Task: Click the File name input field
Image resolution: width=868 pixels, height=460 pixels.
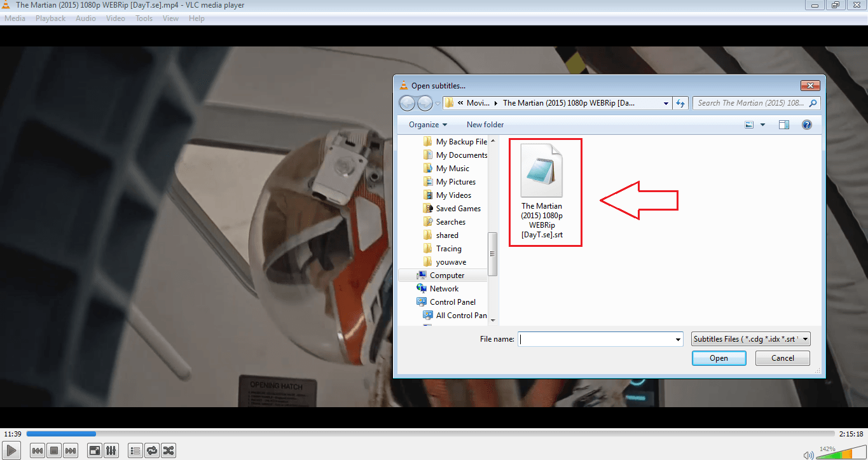Action: point(596,339)
